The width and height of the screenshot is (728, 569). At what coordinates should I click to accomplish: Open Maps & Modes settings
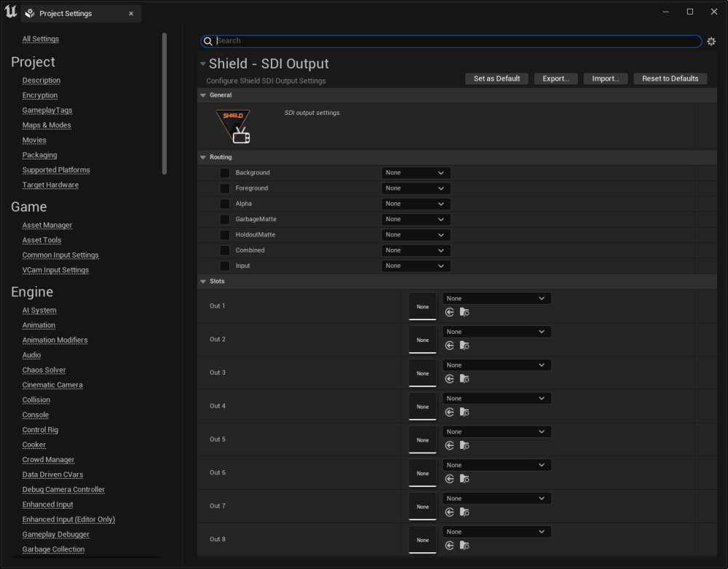(x=47, y=125)
